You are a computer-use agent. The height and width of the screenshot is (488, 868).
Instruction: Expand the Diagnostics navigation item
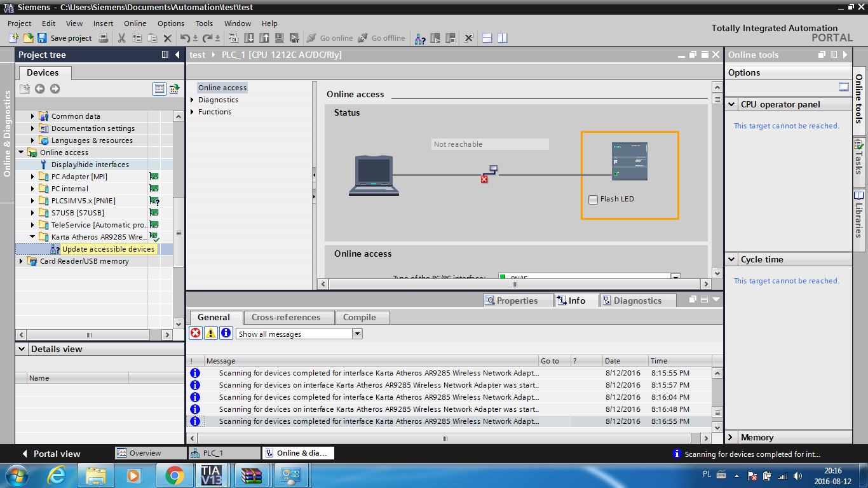click(192, 100)
